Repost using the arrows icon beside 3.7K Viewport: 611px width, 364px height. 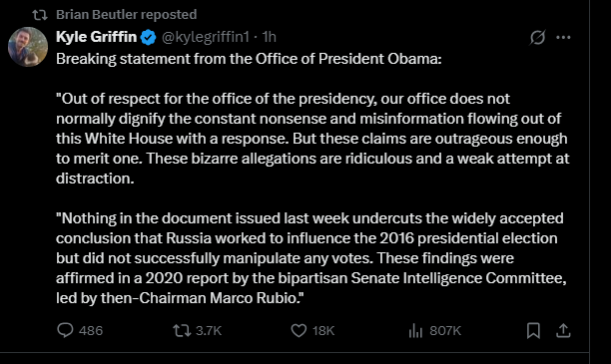point(182,331)
